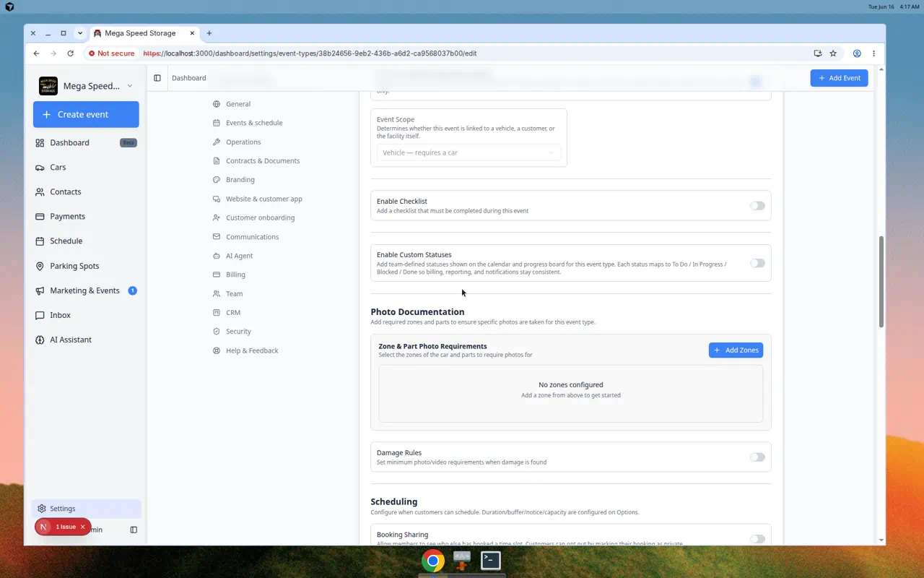Click the Parking Spots pin icon
Screen dimensions: 924x578
tap(40, 266)
